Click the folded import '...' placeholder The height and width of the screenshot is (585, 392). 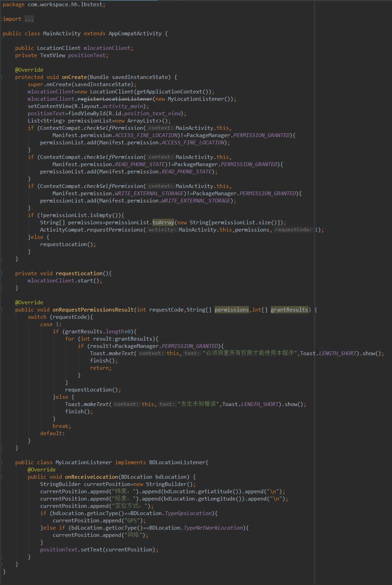click(x=29, y=19)
